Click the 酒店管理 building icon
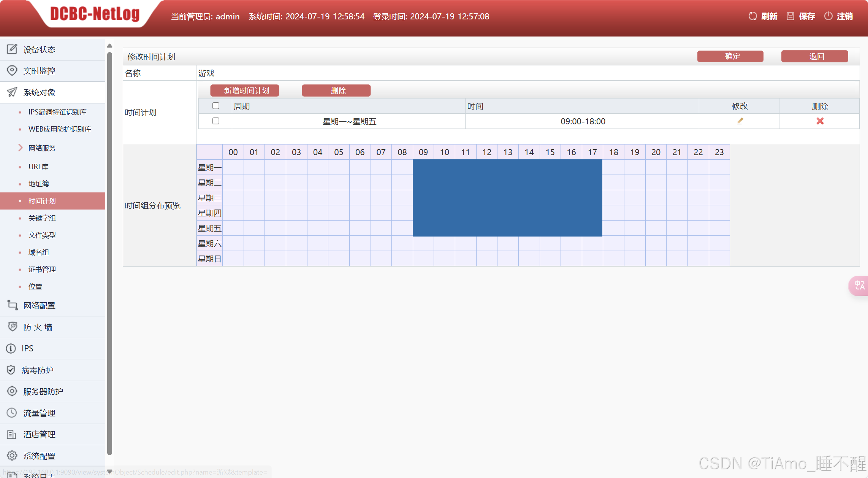 pyautogui.click(x=12, y=434)
